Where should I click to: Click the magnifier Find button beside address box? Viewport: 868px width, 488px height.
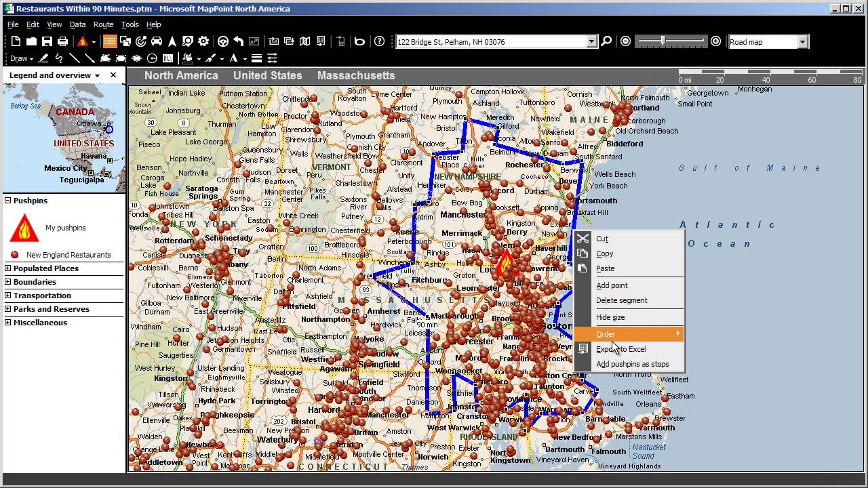click(606, 41)
